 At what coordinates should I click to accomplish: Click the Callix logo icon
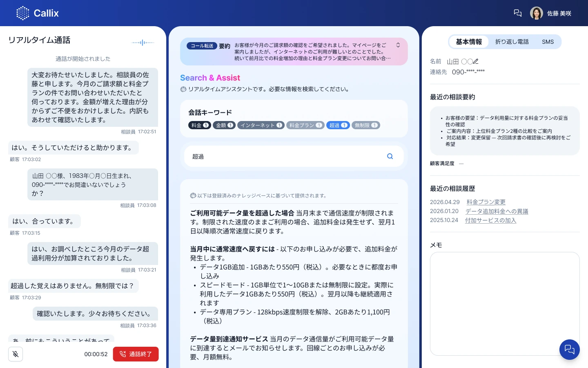(23, 13)
